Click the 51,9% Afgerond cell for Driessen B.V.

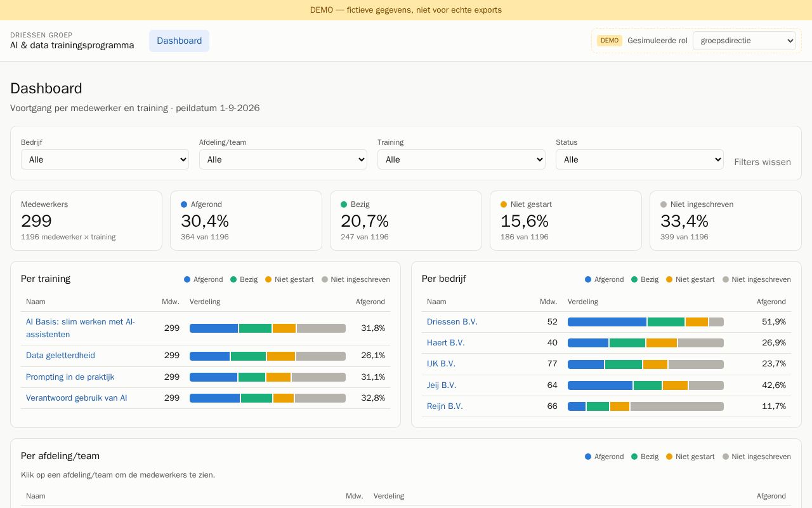coord(774,322)
